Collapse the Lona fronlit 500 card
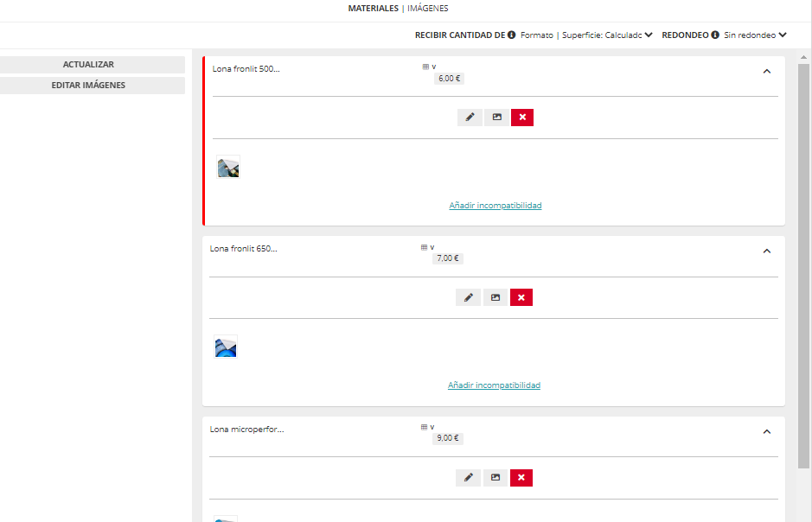The width and height of the screenshot is (812, 522). point(766,71)
